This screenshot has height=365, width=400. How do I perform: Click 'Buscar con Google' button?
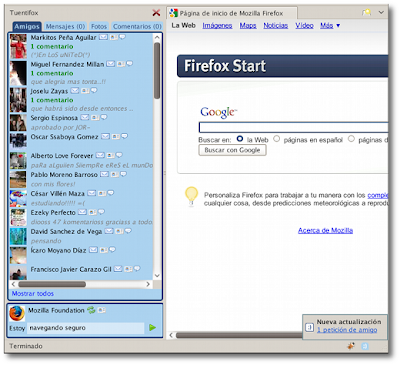click(232, 150)
